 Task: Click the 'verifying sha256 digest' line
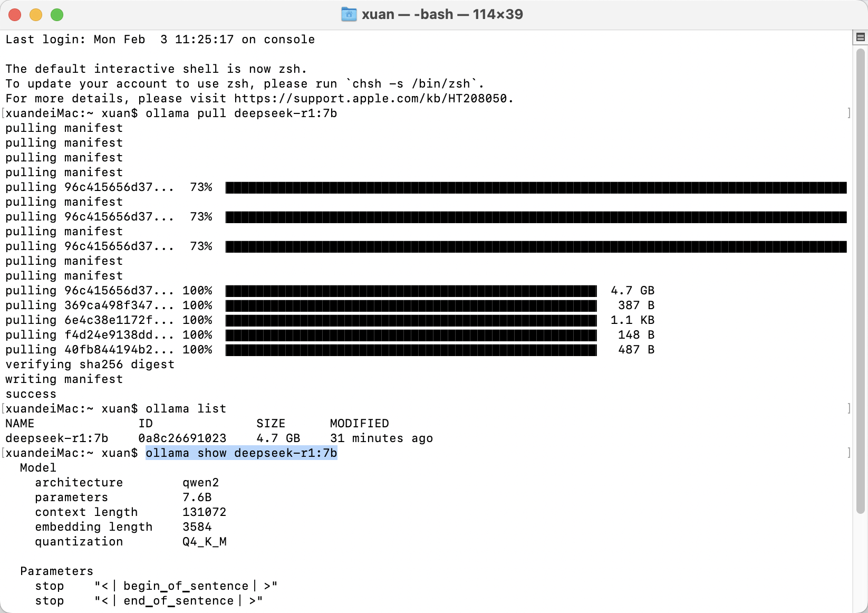coord(90,365)
